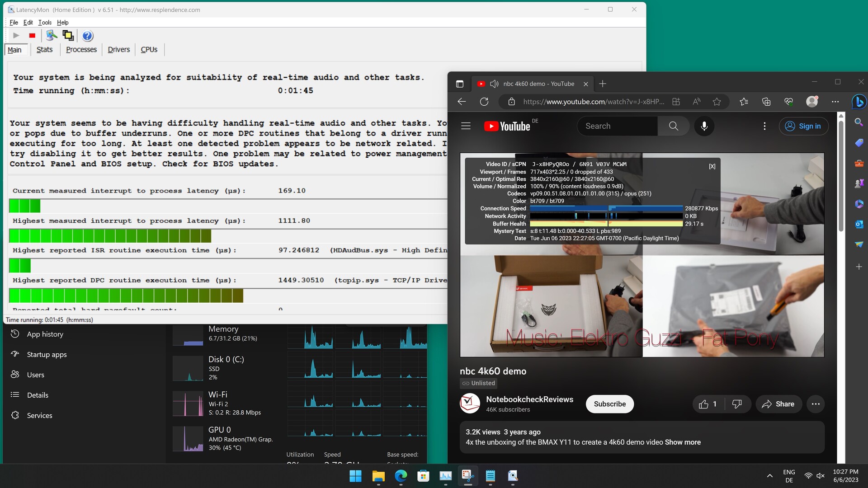Click the YouTube voice search microphone
This screenshot has height=488, width=868.
(704, 126)
